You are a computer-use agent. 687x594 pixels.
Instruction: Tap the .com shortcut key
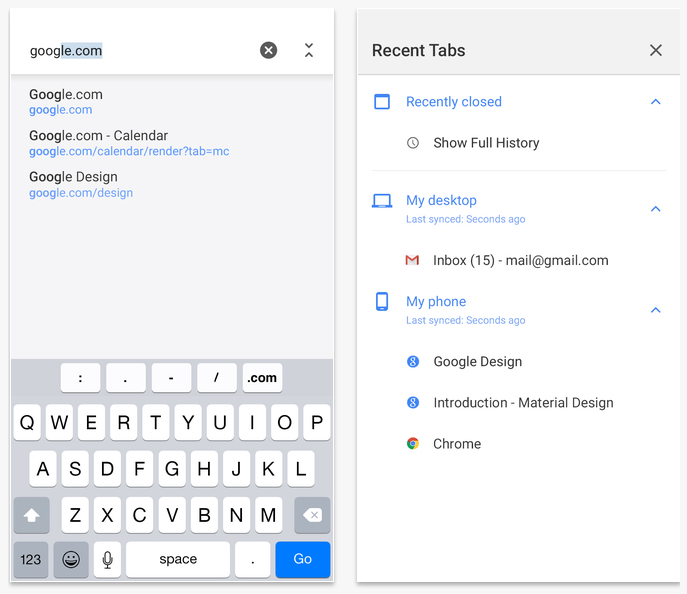262,378
